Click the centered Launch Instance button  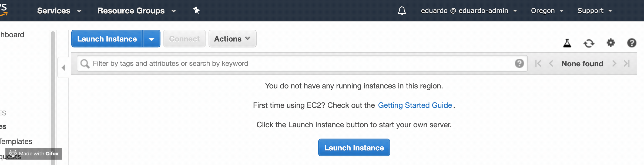(x=354, y=147)
